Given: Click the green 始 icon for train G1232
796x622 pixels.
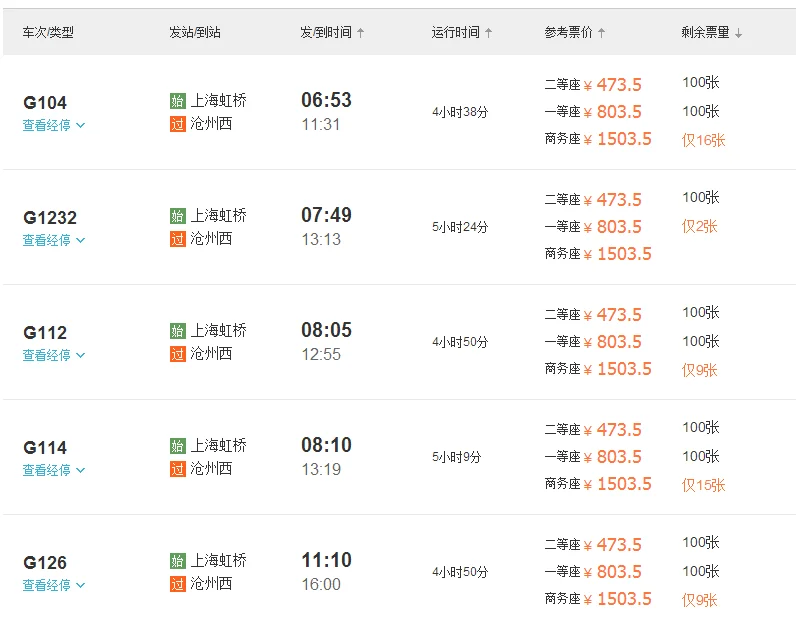Looking at the screenshot, I should (177, 215).
